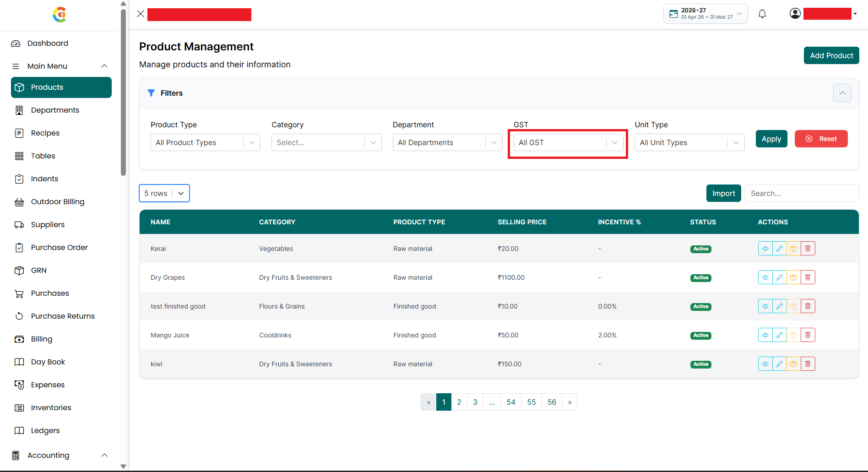
Task: Click the view eye icon for Kerai
Action: point(765,249)
